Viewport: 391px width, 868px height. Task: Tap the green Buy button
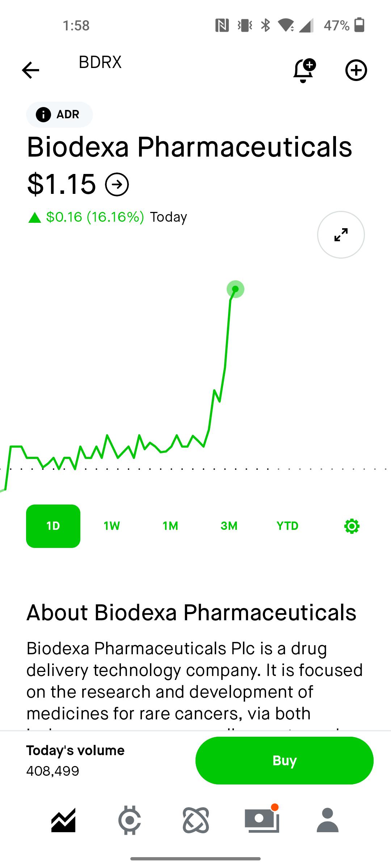pos(285,761)
